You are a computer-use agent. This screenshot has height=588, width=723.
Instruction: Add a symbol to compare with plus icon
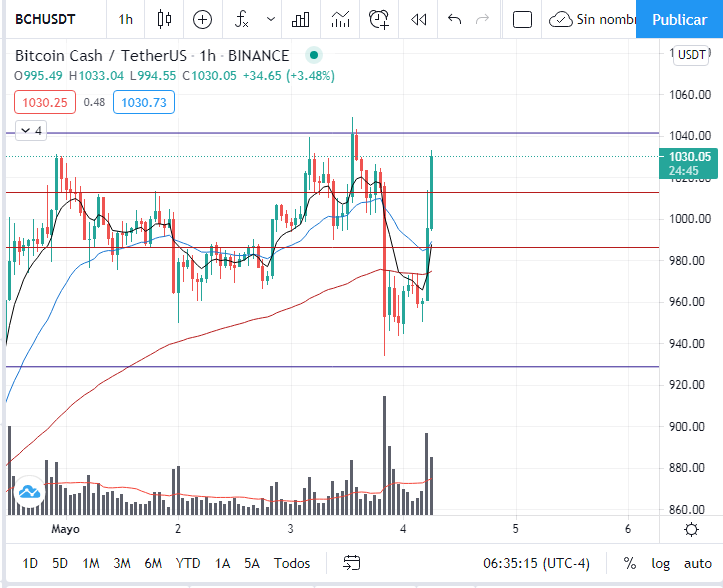[x=202, y=20]
